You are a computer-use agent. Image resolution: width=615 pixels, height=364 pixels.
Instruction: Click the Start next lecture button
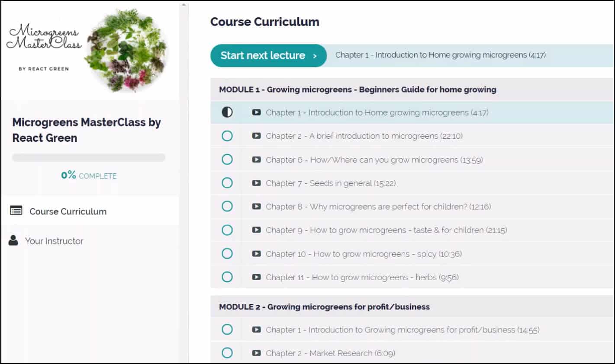click(268, 55)
